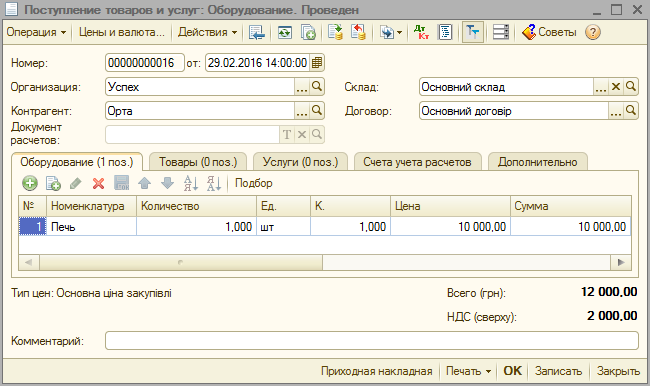650x386 pixels.
Task: Open the calendar picker for the date
Action: click(317, 63)
